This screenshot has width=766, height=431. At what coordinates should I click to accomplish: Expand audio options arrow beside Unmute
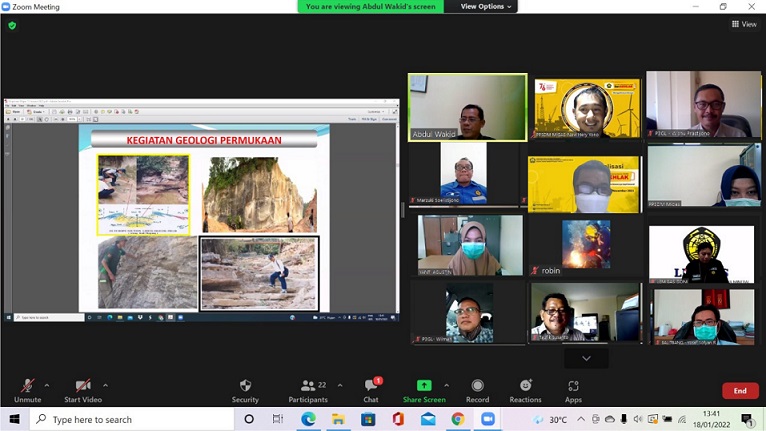coord(47,386)
